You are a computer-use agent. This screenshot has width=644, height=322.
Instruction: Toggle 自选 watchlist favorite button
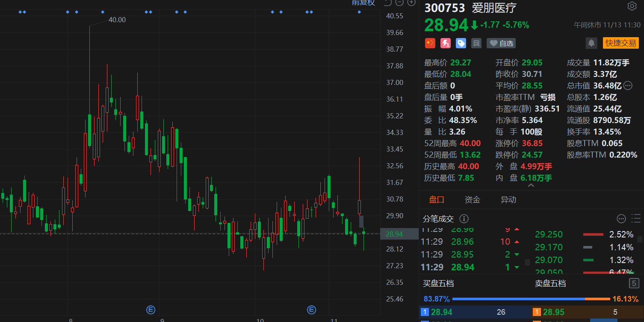point(501,43)
